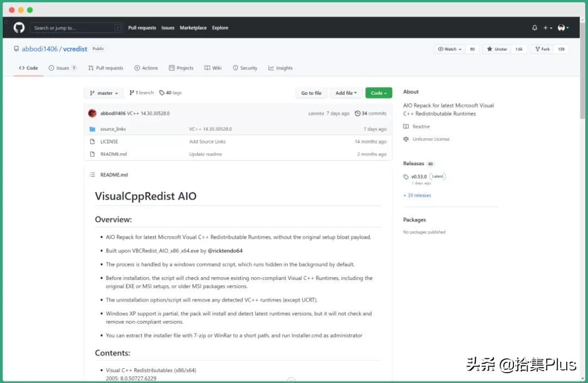Click the source_links folder icon

(x=92, y=129)
